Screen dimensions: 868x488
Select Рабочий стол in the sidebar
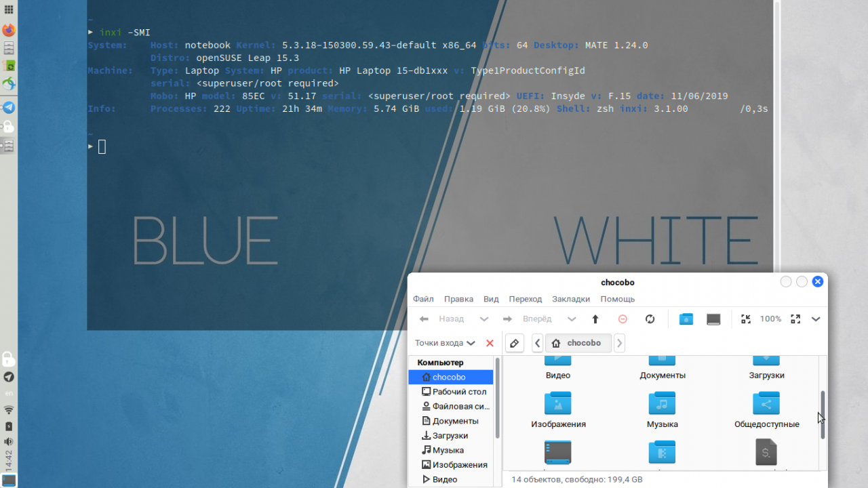[451, 392]
